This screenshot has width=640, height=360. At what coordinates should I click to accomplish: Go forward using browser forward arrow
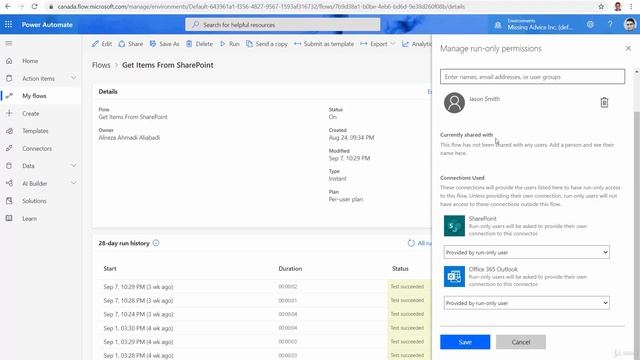[x=21, y=7]
